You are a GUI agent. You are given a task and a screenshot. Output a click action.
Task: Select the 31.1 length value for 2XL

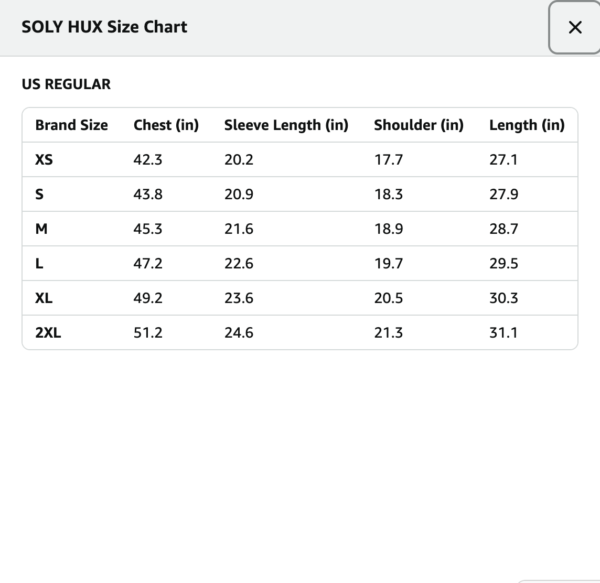(504, 333)
